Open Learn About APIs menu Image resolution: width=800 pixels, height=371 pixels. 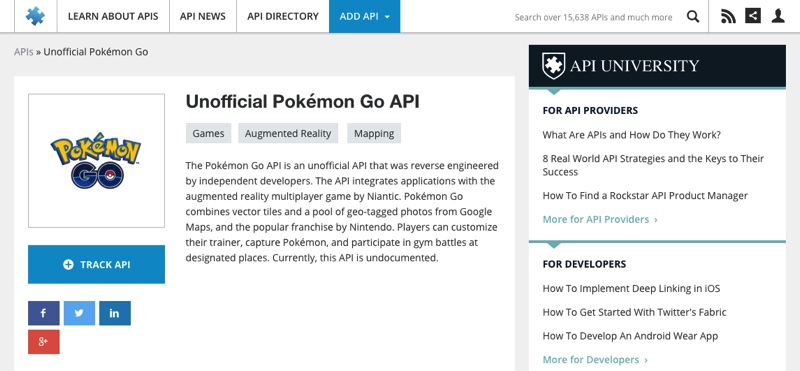113,16
